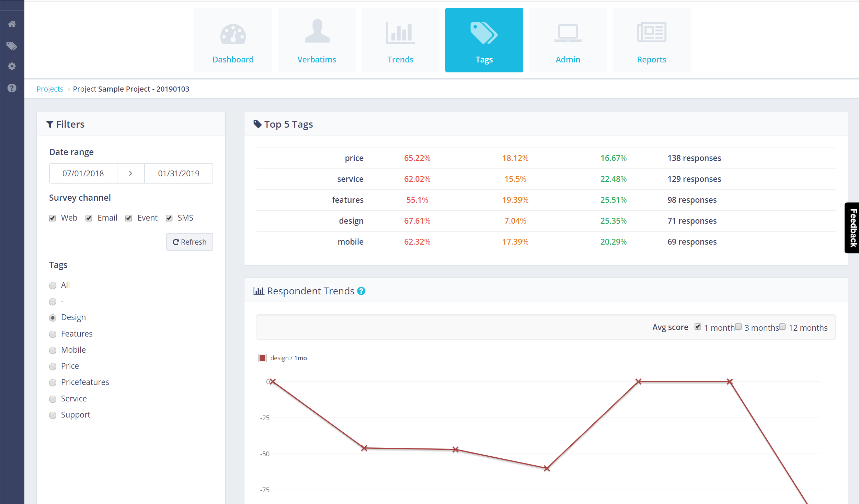Click the filter funnel icon
Image resolution: width=859 pixels, height=504 pixels.
point(50,124)
